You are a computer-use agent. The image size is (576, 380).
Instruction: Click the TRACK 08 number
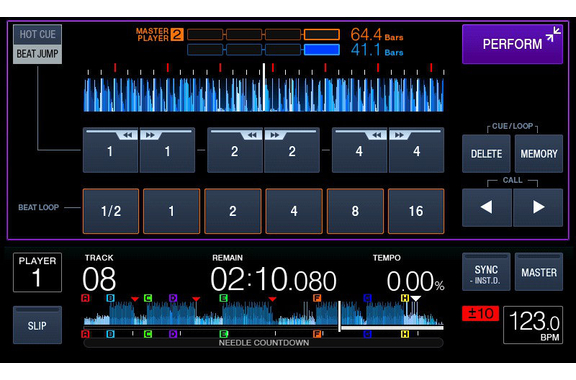pos(99,279)
